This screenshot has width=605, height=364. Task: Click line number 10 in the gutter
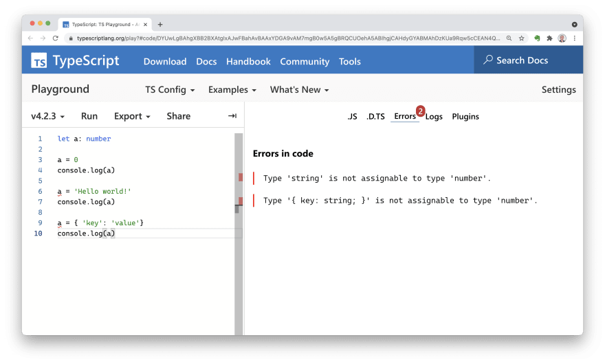pyautogui.click(x=38, y=234)
